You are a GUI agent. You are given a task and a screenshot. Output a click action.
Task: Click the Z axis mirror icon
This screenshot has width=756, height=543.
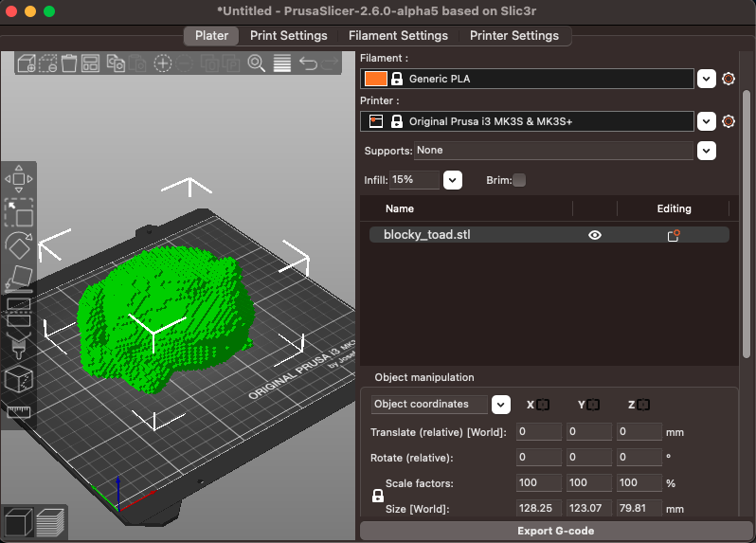pos(643,405)
